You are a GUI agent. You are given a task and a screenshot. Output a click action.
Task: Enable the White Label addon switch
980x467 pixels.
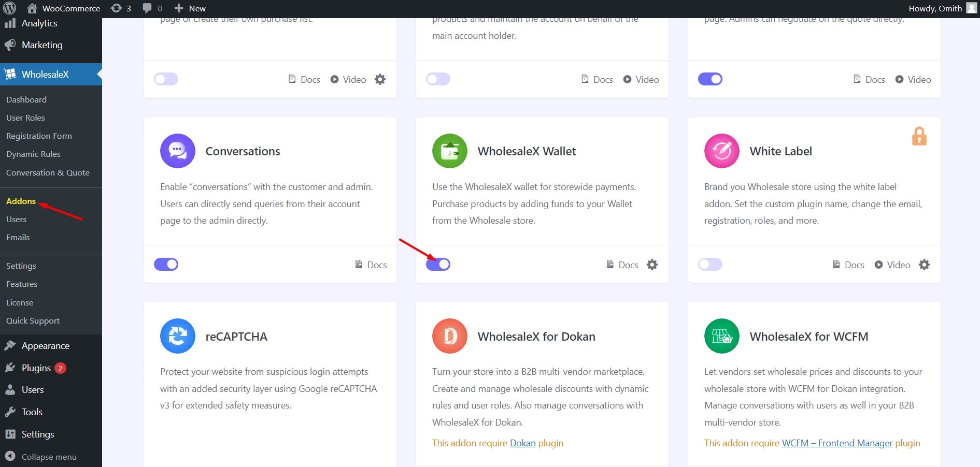pos(710,264)
